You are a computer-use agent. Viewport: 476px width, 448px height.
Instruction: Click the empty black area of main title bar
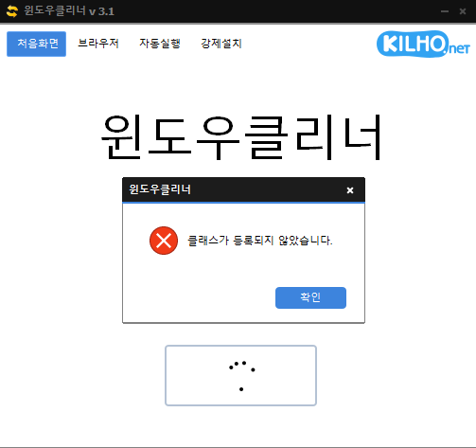click(x=274, y=11)
